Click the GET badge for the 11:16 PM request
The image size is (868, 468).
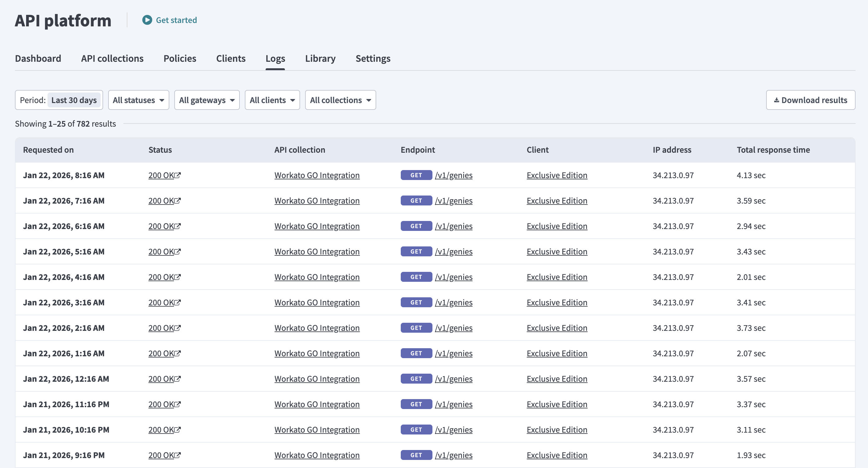(416, 404)
